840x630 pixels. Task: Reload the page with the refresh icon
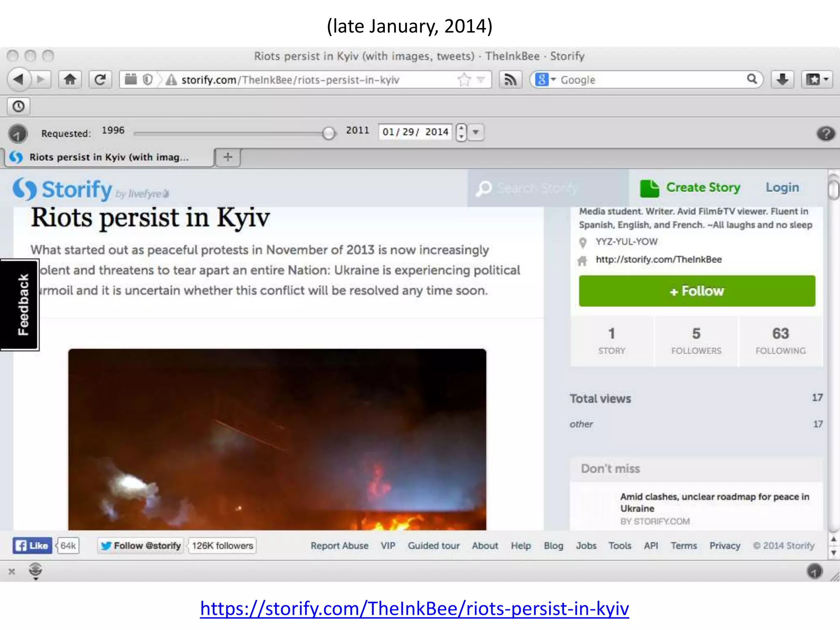[x=100, y=79]
